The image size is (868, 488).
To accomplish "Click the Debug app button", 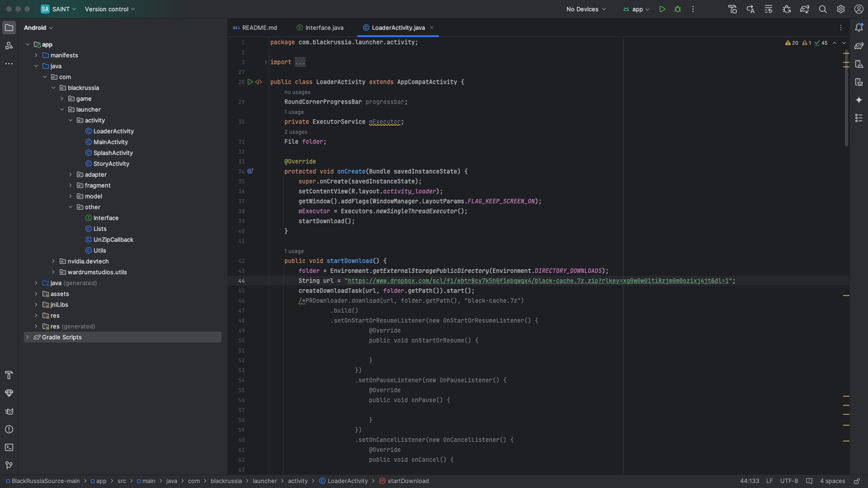I will coord(678,9).
